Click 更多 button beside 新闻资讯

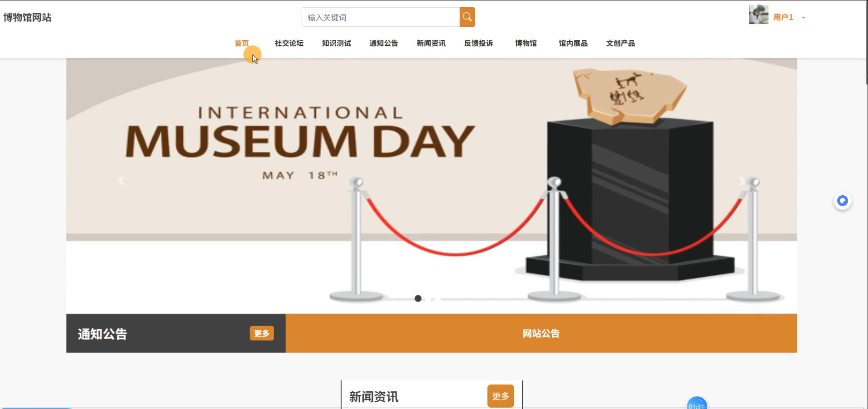point(501,396)
